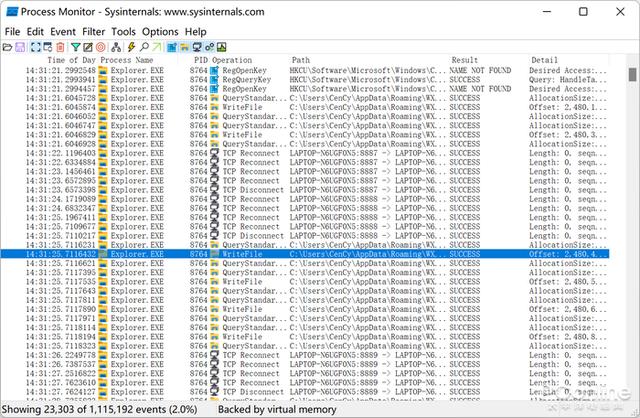Viewport: 640px width, 418px height.
Task: Click the Result column header
Action: (x=464, y=60)
